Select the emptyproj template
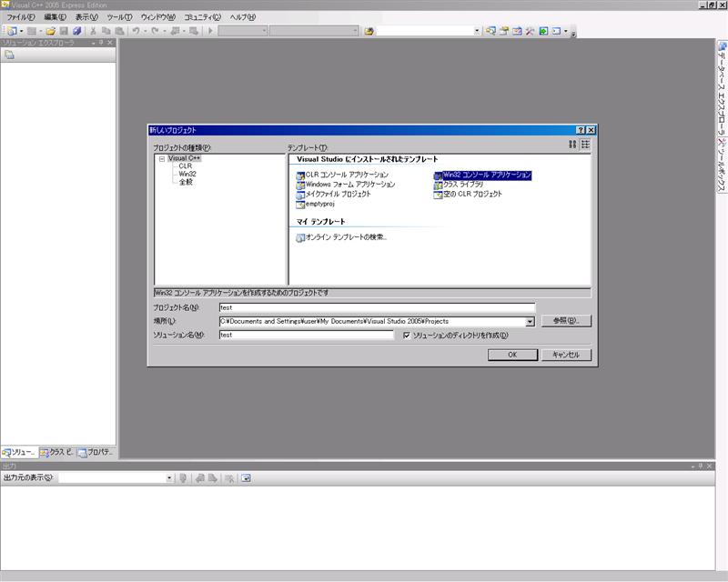 tap(315, 205)
